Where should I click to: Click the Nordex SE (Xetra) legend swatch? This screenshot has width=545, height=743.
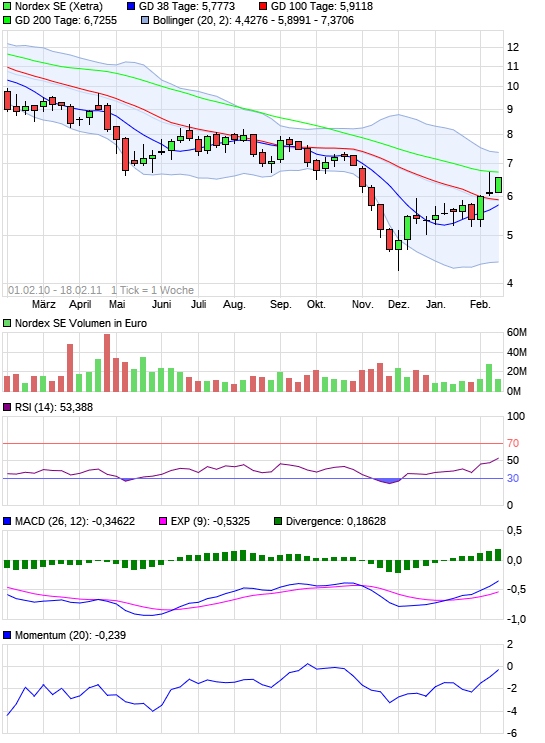7,7
